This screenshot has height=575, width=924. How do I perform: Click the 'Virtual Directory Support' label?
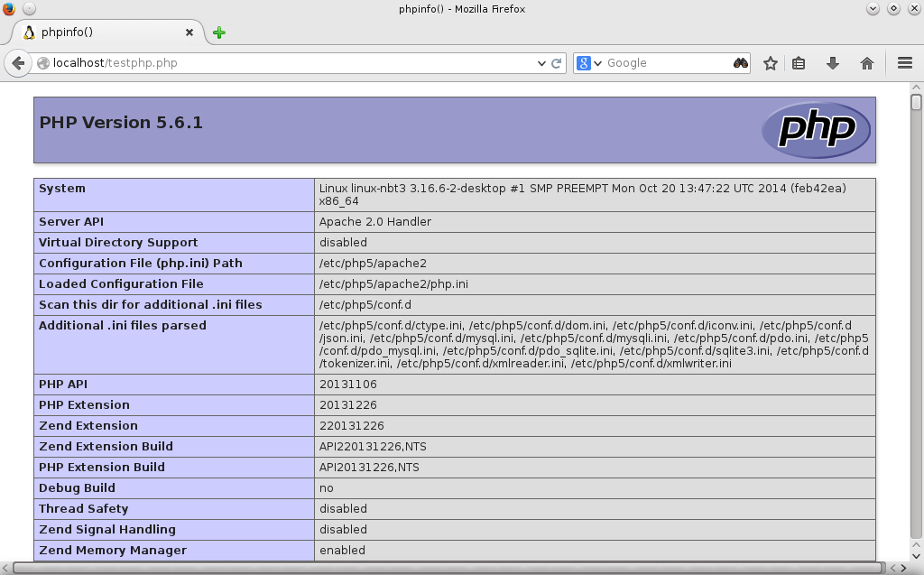click(x=118, y=243)
